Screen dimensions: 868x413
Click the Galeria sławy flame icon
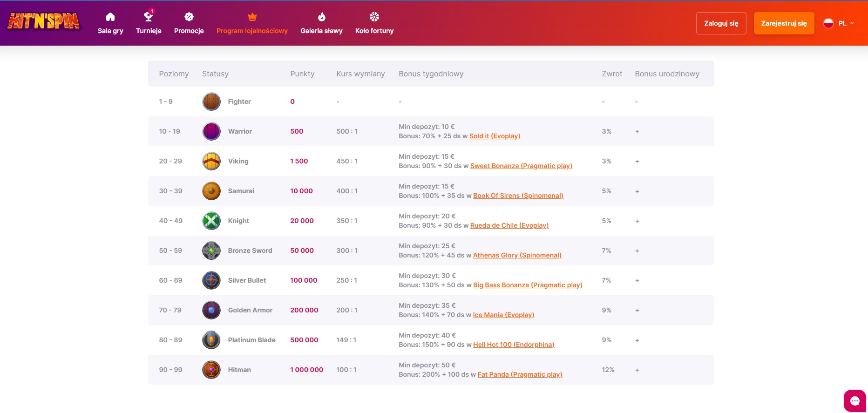coord(321,17)
